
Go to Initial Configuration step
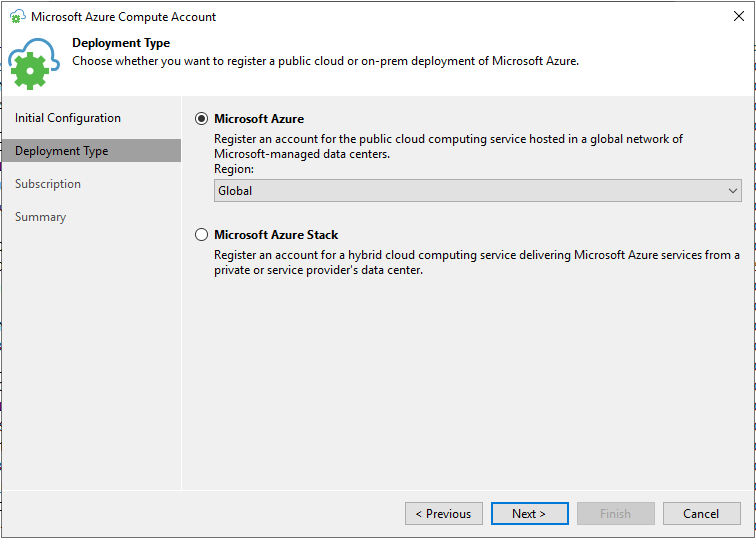point(68,118)
